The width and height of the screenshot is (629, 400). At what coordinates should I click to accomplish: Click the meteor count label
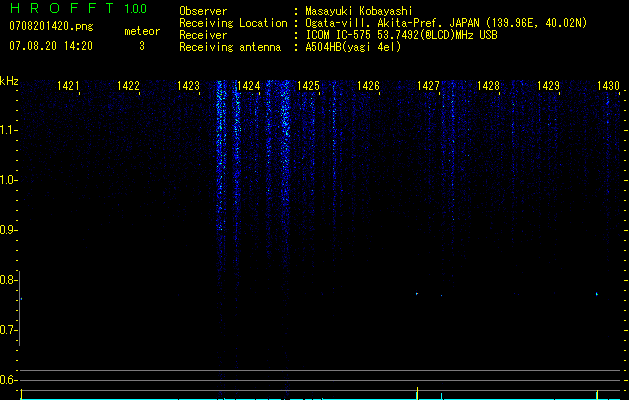(142, 31)
